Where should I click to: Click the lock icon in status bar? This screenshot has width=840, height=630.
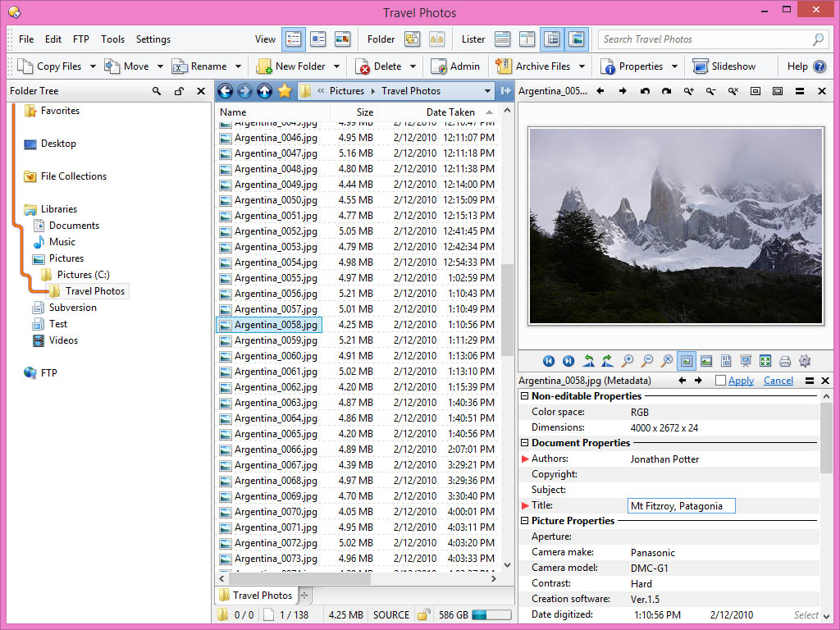tap(424, 614)
